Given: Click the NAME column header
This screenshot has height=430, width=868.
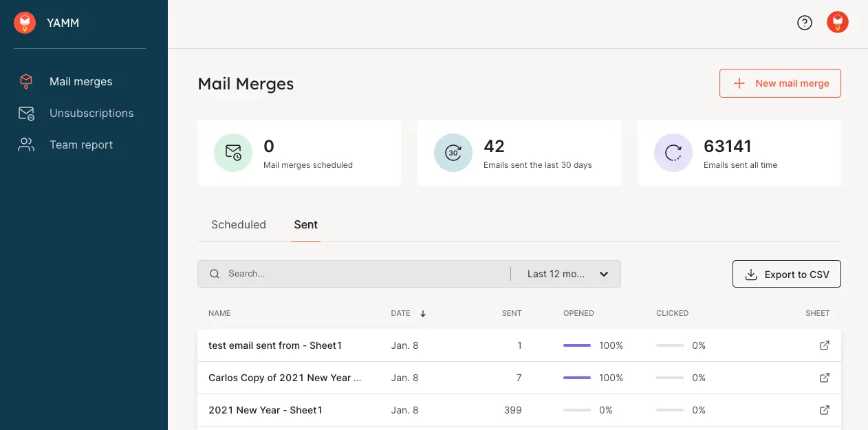Looking at the screenshot, I should 219,313.
